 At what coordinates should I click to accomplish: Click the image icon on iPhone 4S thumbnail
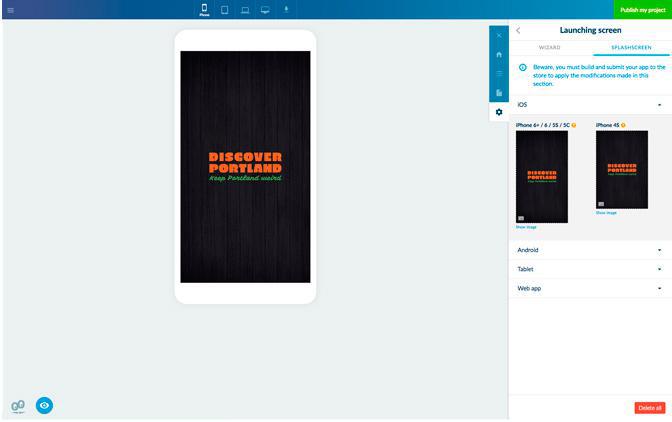pos(601,204)
